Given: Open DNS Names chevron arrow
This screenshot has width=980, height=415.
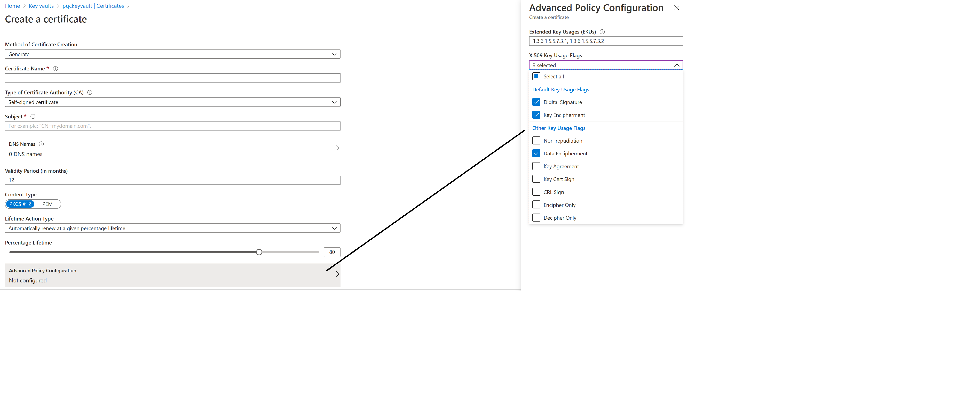Looking at the screenshot, I should (x=337, y=148).
